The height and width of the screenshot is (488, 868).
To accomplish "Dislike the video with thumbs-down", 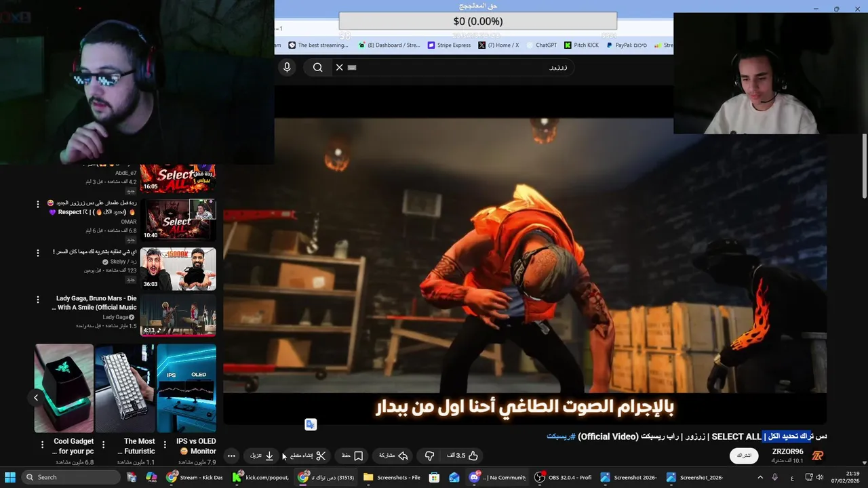I will pos(429,455).
